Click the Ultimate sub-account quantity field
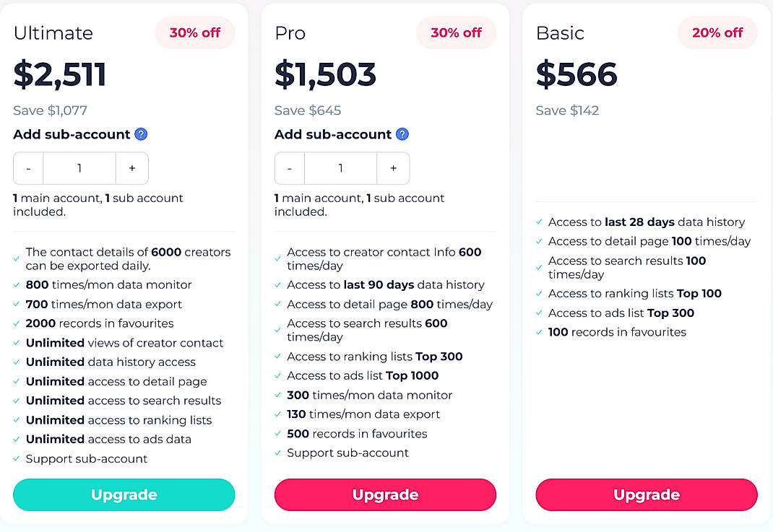The image size is (773, 532). 79,168
